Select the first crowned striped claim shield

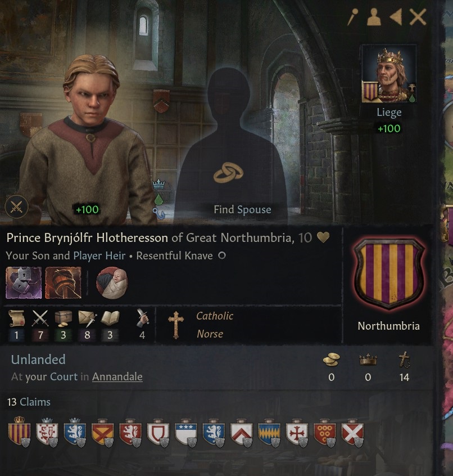19,432
